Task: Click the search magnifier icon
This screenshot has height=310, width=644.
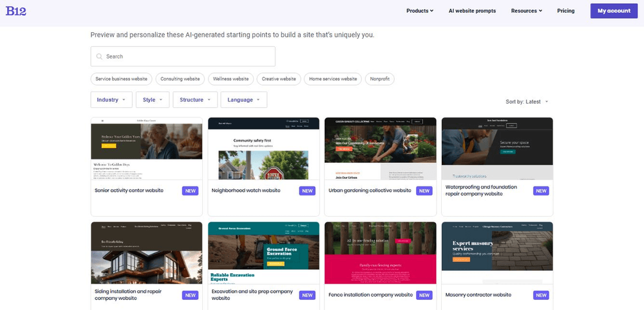Action: click(x=99, y=57)
